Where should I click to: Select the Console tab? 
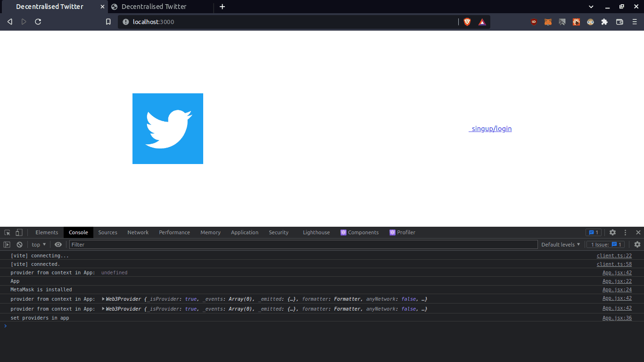click(x=78, y=232)
